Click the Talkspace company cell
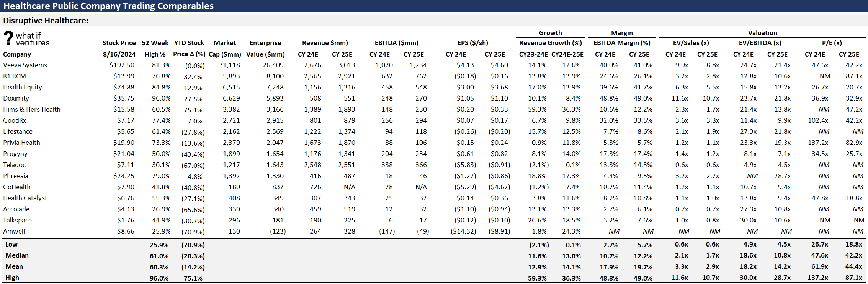Image resolution: width=868 pixels, height=284 pixels. point(17,220)
